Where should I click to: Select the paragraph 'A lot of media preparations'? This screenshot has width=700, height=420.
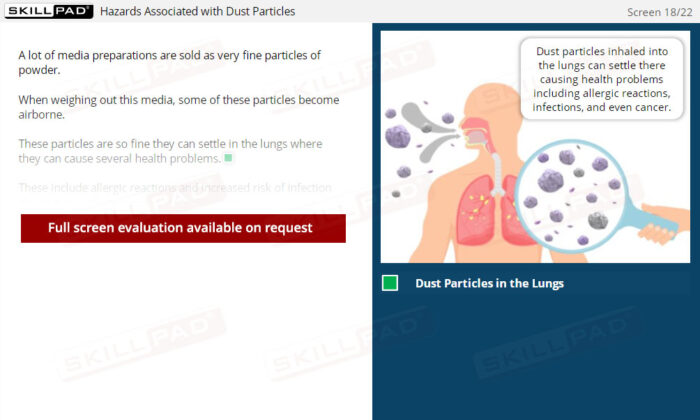tap(170, 62)
